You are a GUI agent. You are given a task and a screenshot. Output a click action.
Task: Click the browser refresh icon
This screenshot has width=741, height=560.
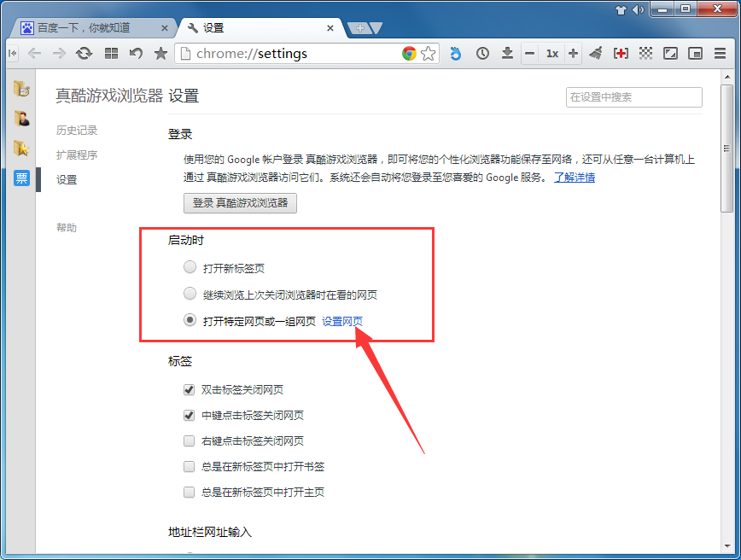coord(83,53)
